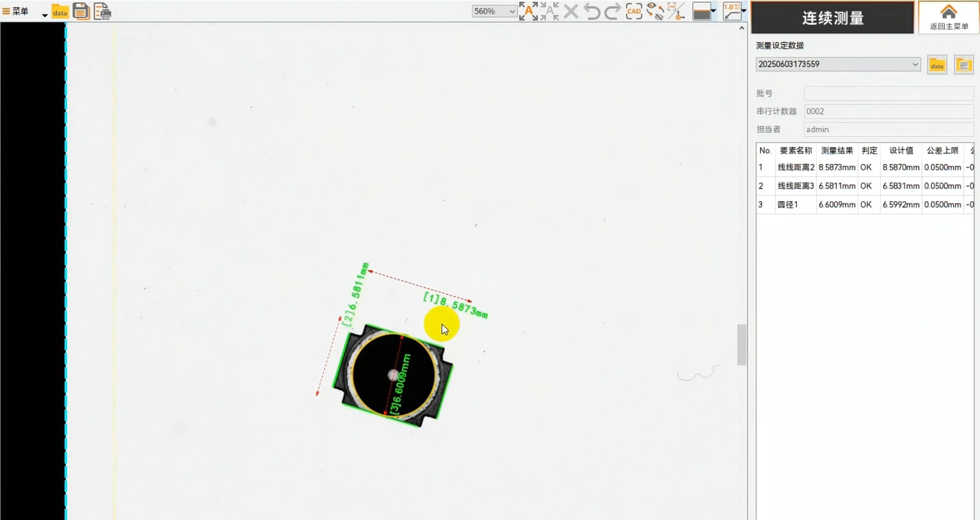Click the enlarge annotation text icon

[528, 11]
